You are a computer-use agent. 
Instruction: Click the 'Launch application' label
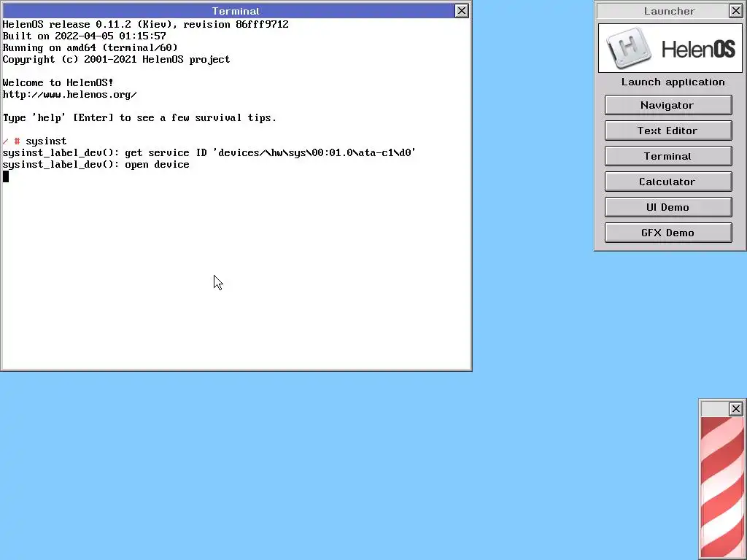click(673, 82)
